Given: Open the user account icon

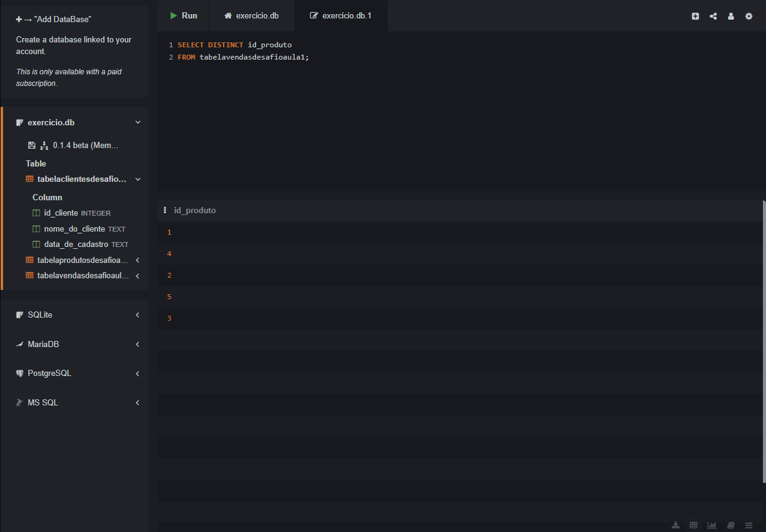Looking at the screenshot, I should tap(731, 17).
